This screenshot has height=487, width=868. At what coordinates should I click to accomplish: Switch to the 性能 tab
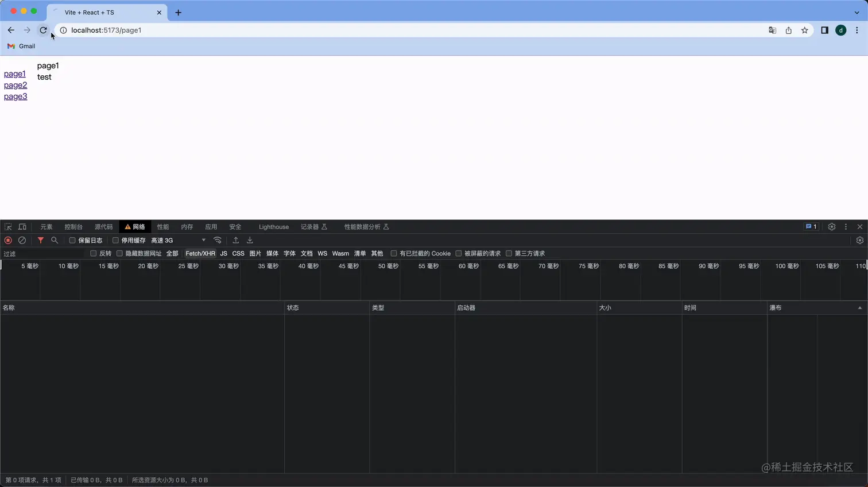[x=163, y=227]
